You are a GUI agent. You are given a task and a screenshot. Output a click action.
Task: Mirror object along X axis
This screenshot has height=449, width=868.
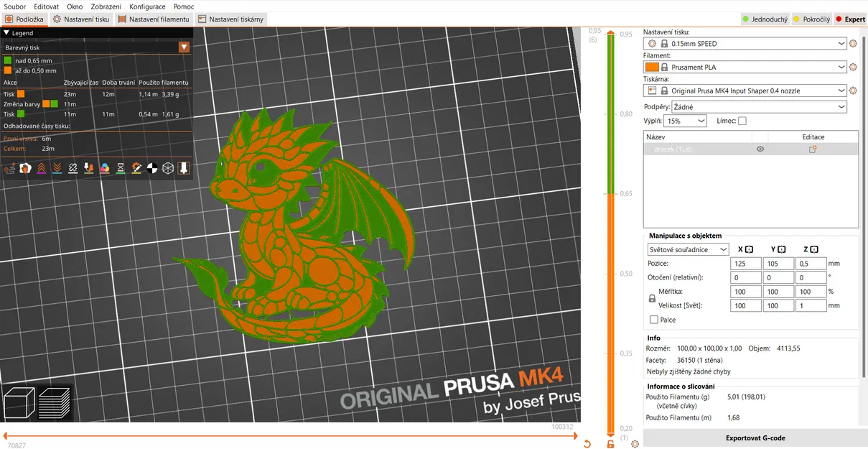749,249
